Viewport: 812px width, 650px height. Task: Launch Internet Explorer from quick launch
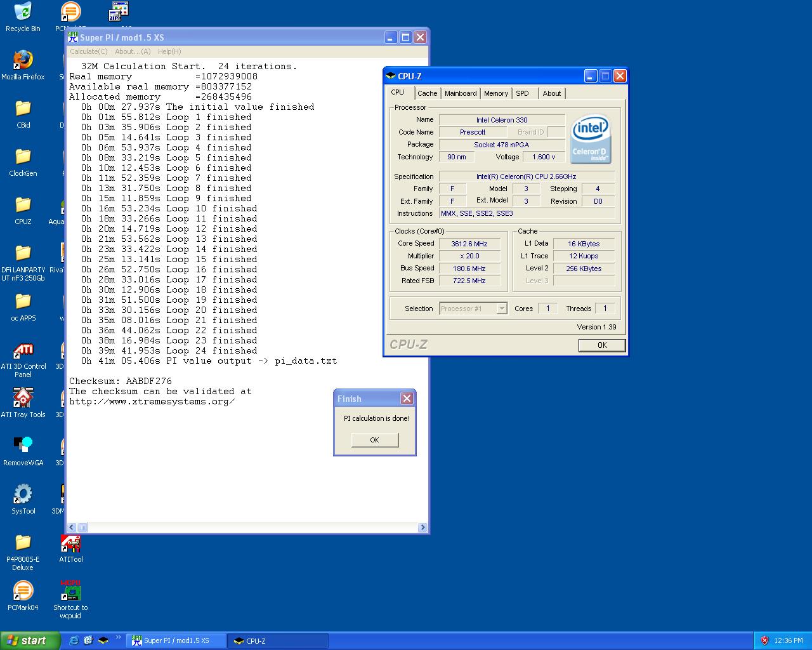(74, 640)
